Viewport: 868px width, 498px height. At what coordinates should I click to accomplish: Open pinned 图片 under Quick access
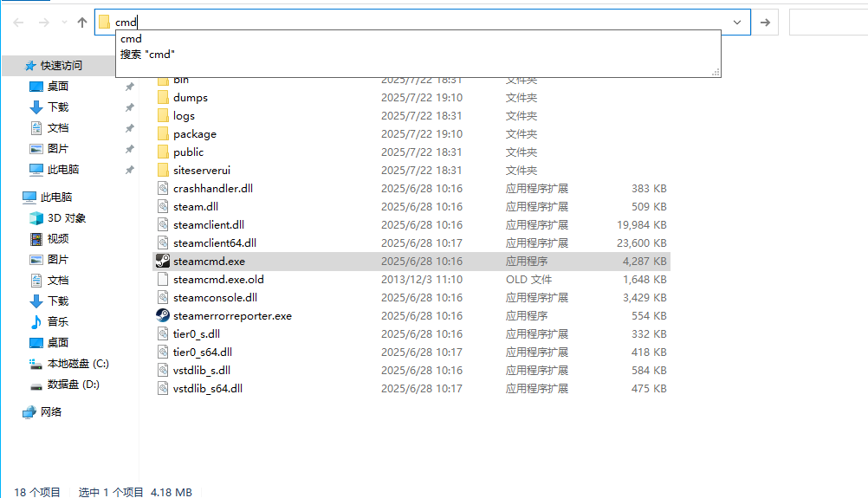click(x=57, y=148)
